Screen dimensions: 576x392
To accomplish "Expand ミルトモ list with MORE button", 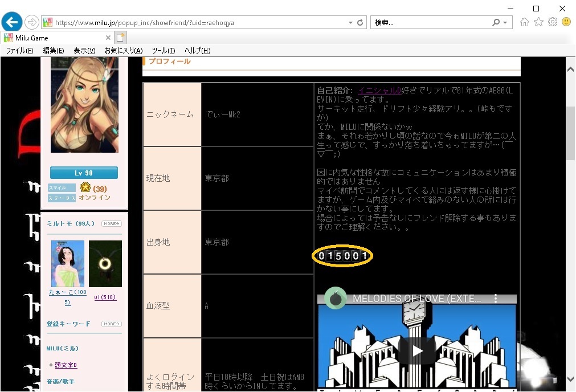I will [x=112, y=224].
